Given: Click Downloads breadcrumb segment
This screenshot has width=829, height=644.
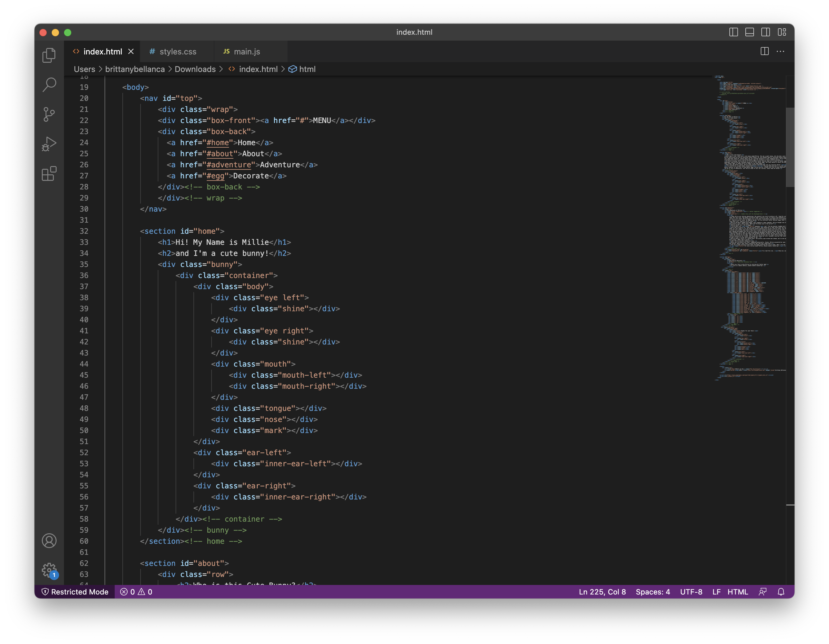Looking at the screenshot, I should [x=195, y=69].
